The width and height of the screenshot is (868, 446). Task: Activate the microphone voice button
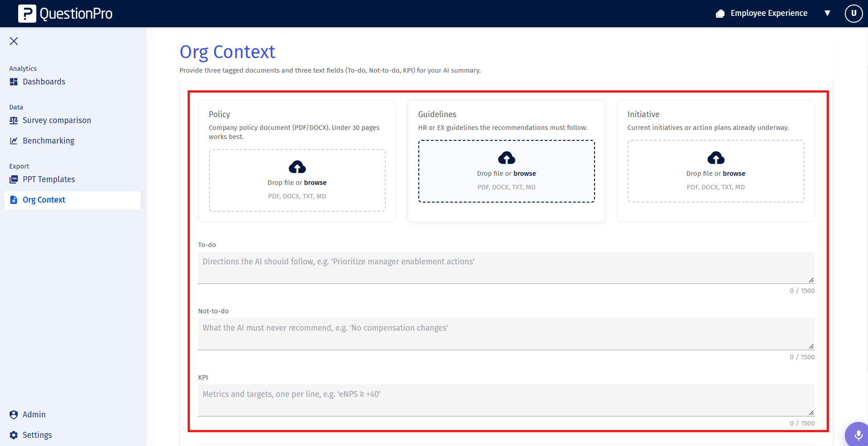[858, 435]
